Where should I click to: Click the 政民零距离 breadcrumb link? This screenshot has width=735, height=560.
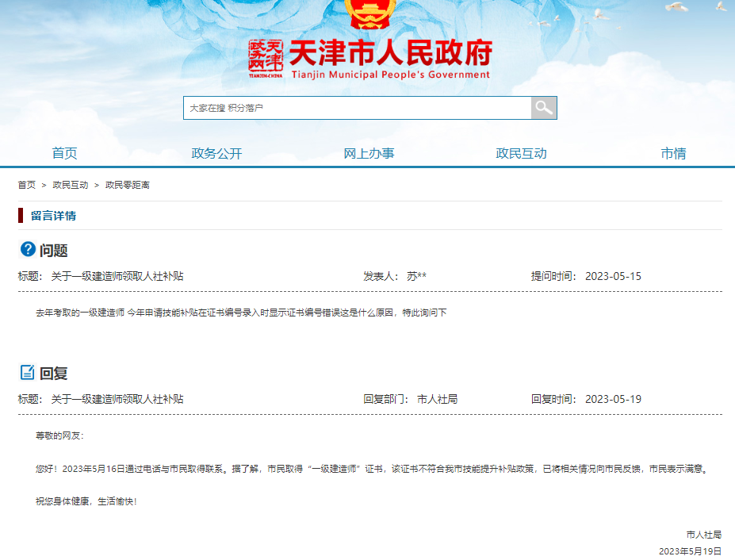pyautogui.click(x=128, y=185)
